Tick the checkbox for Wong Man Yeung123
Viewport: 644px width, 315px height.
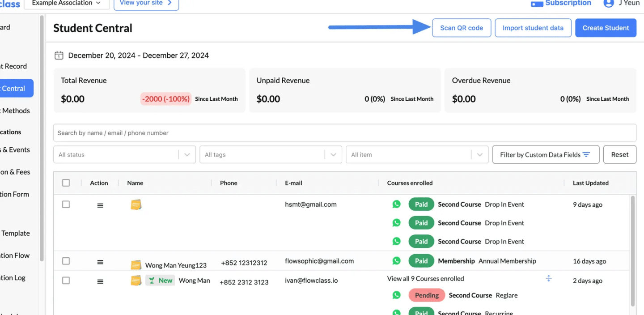tap(66, 261)
